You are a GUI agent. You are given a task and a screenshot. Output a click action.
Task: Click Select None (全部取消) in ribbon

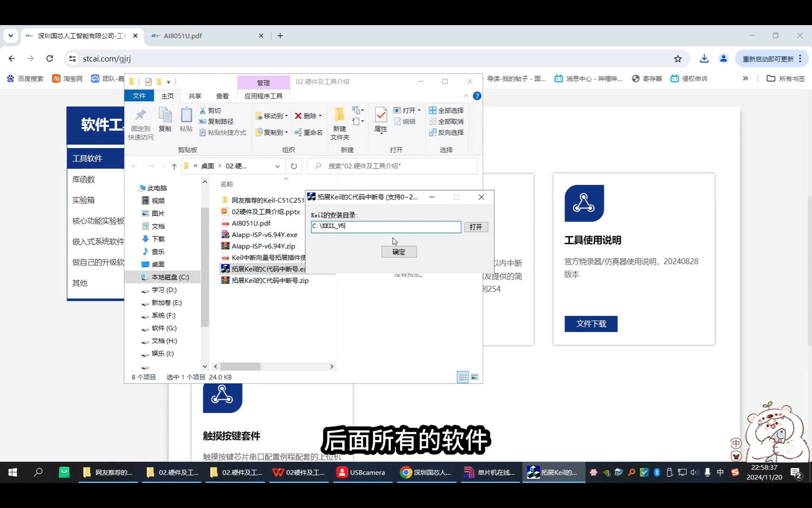[x=446, y=121]
